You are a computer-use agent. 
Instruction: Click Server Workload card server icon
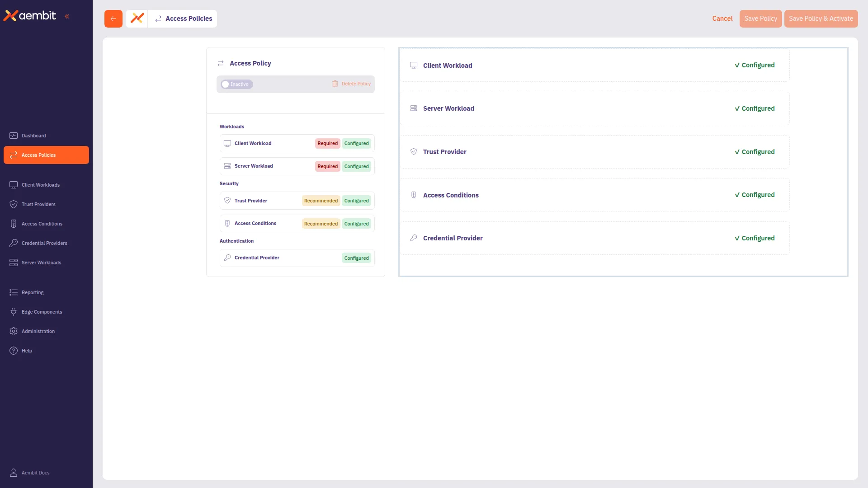414,108
